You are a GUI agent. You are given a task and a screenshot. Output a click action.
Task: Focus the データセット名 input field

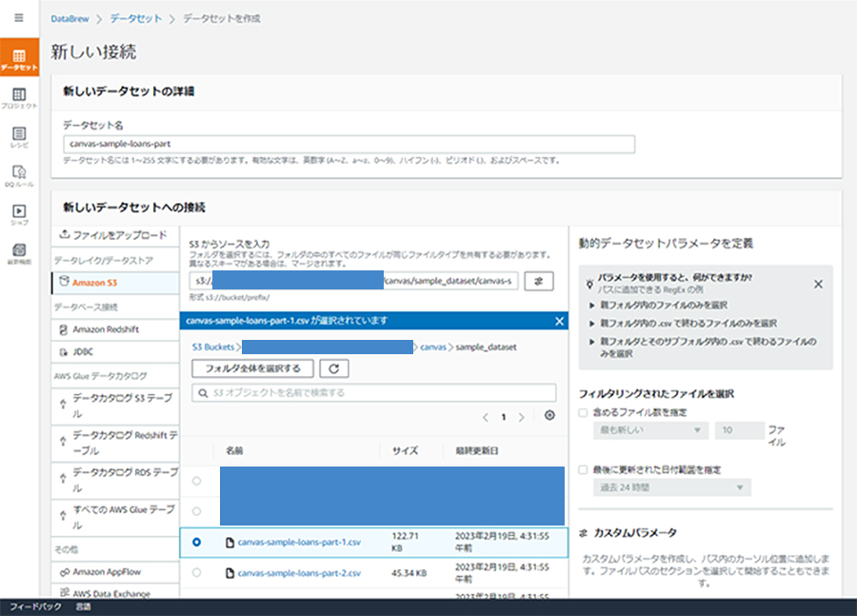point(349,144)
